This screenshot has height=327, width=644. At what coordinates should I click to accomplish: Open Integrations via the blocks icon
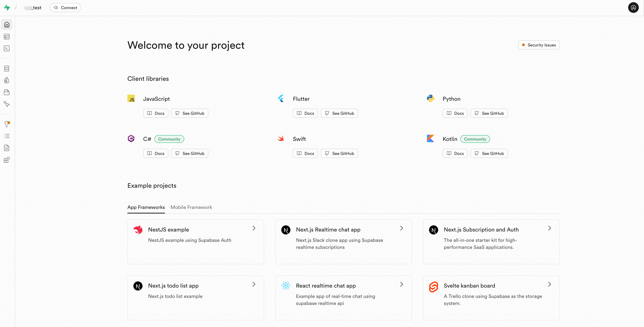tap(7, 160)
